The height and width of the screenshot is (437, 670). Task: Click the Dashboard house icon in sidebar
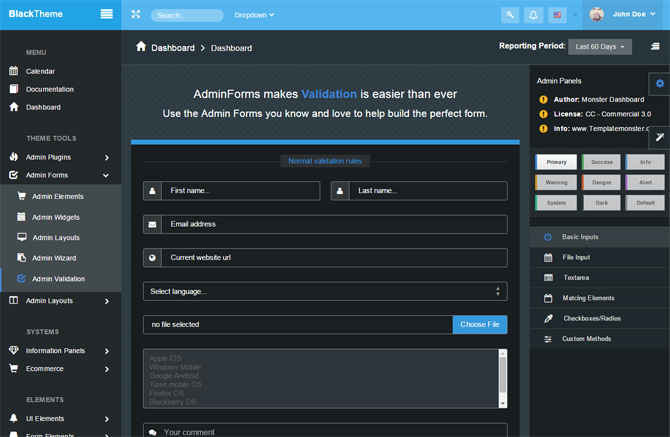point(14,107)
